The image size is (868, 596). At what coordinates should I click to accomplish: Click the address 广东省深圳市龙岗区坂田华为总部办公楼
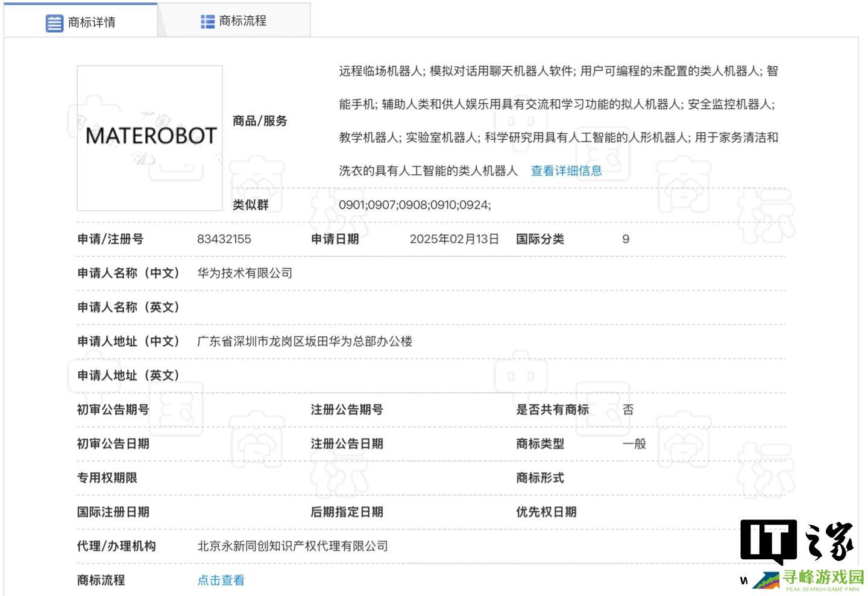point(304,341)
